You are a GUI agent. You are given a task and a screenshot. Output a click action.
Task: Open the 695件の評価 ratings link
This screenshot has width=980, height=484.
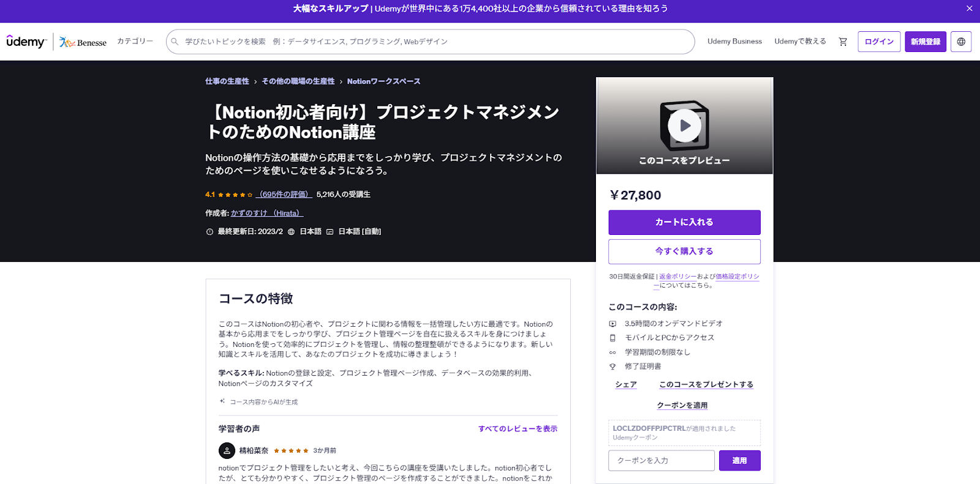coord(284,195)
